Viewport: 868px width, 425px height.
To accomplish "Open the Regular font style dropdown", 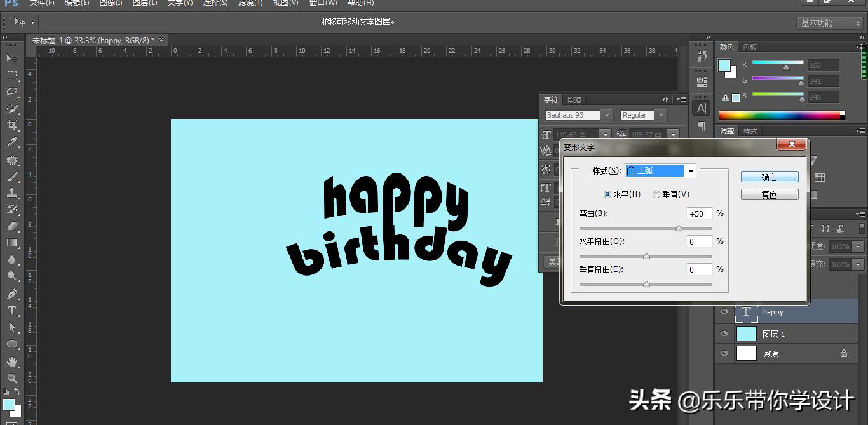I will (x=661, y=115).
